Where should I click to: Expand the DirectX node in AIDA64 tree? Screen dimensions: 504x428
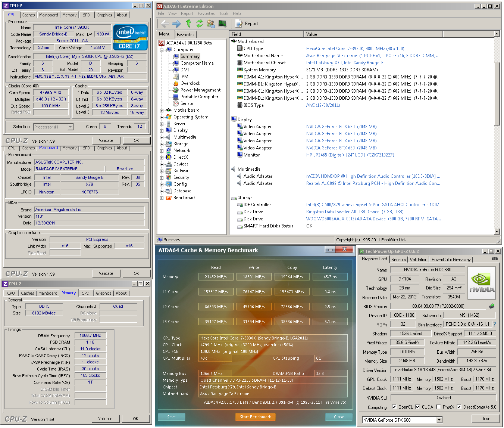(x=162, y=157)
